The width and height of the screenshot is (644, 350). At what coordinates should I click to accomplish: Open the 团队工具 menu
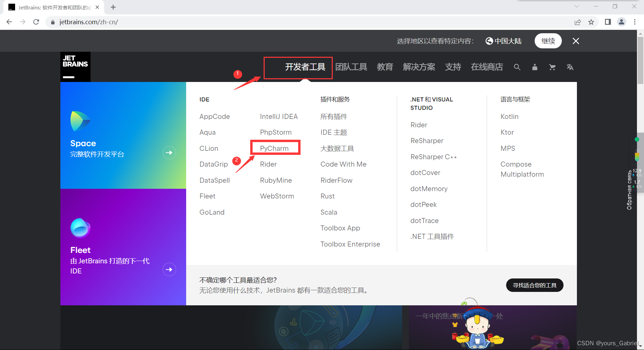pos(351,67)
